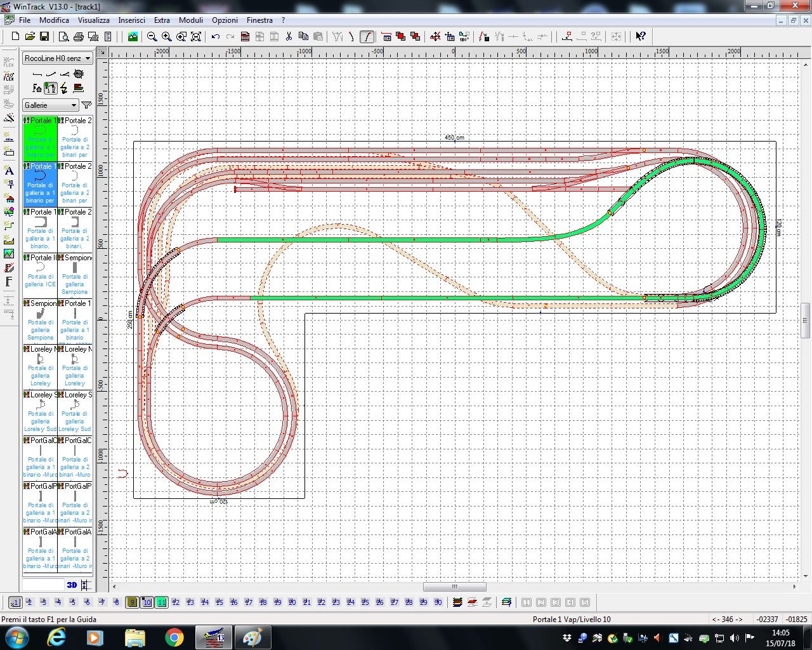The image size is (812, 650).
Task: Click the filter funnel beside Gallerie
Action: 87,105
